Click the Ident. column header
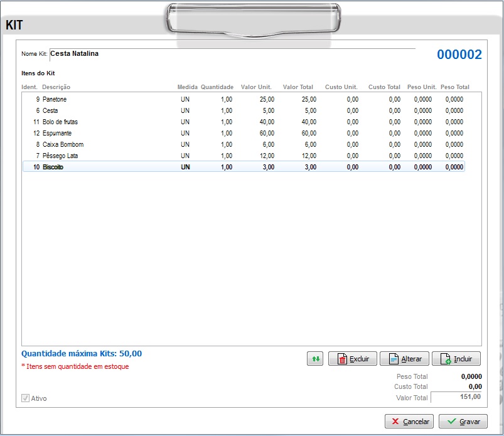 click(29, 87)
